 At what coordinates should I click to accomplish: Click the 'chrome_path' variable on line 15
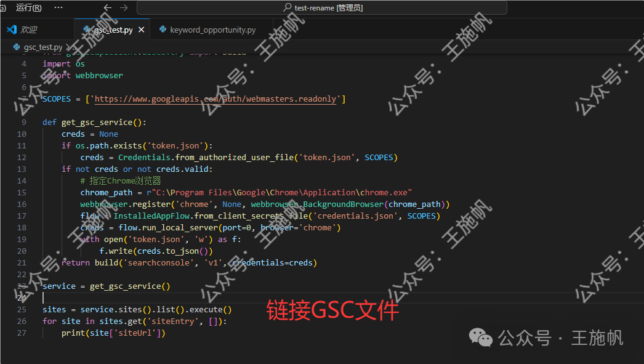coord(107,193)
